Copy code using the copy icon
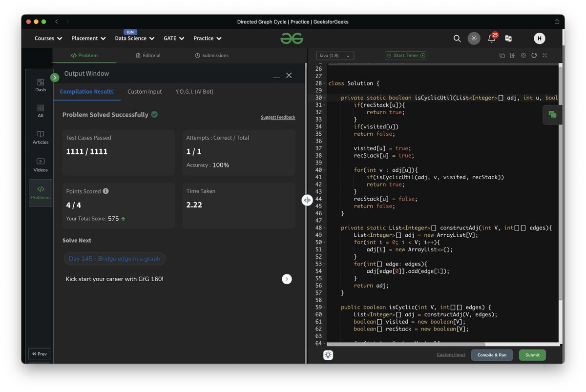 [x=502, y=56]
